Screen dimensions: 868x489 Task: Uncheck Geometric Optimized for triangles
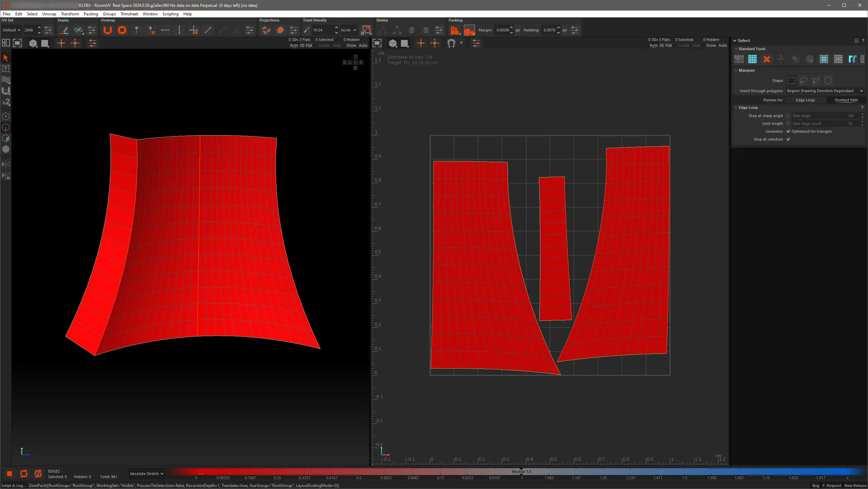tap(788, 131)
